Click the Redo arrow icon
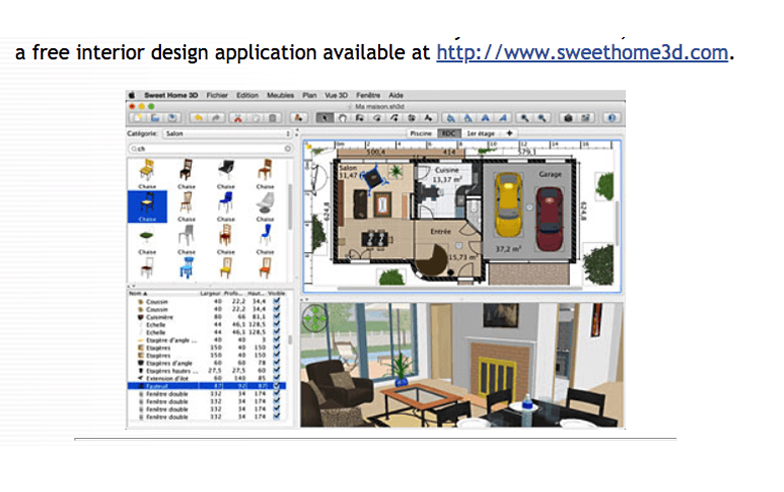The image size is (784, 492). coord(216,118)
